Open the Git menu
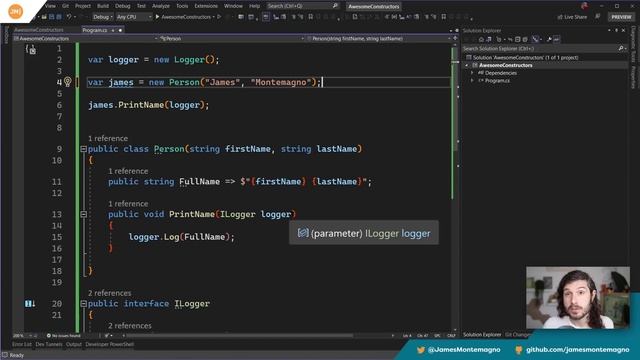Viewport: 640px width, 360px height. point(65,6)
